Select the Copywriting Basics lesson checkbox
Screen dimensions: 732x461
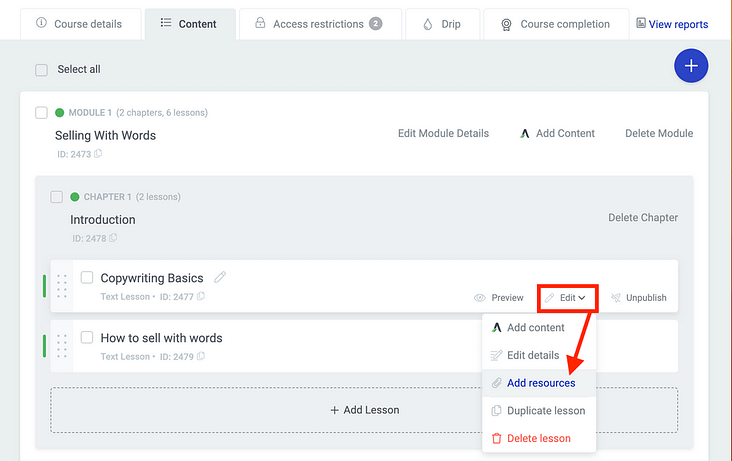(x=87, y=278)
